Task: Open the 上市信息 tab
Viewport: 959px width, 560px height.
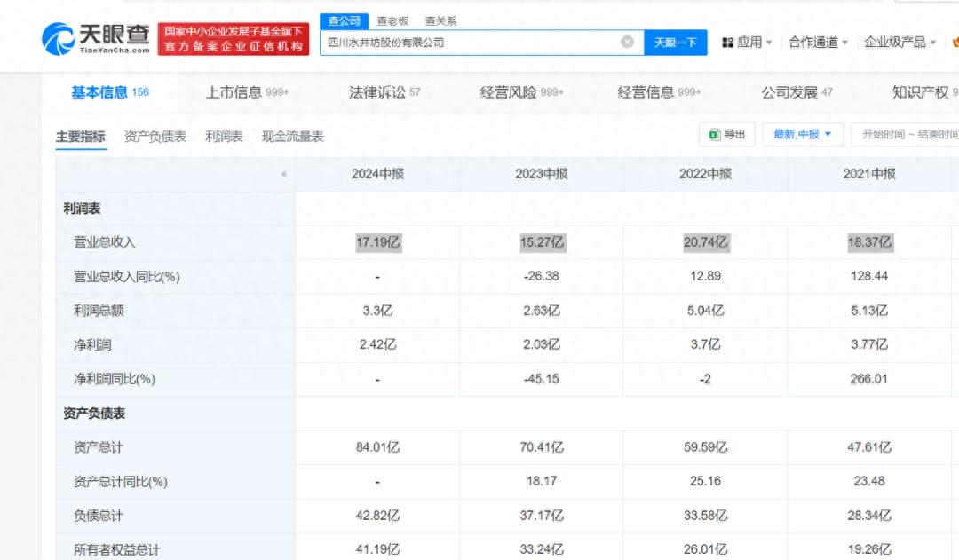Action: pyautogui.click(x=247, y=92)
